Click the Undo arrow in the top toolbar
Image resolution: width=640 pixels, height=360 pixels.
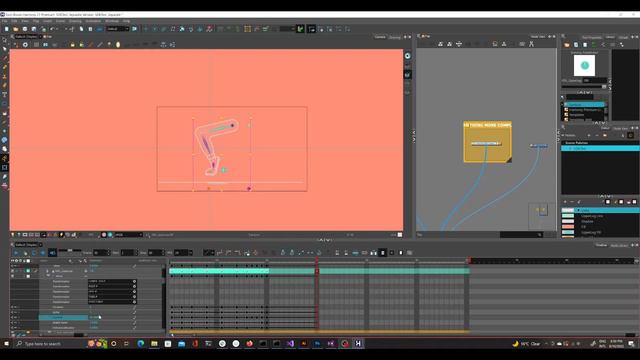(52, 29)
